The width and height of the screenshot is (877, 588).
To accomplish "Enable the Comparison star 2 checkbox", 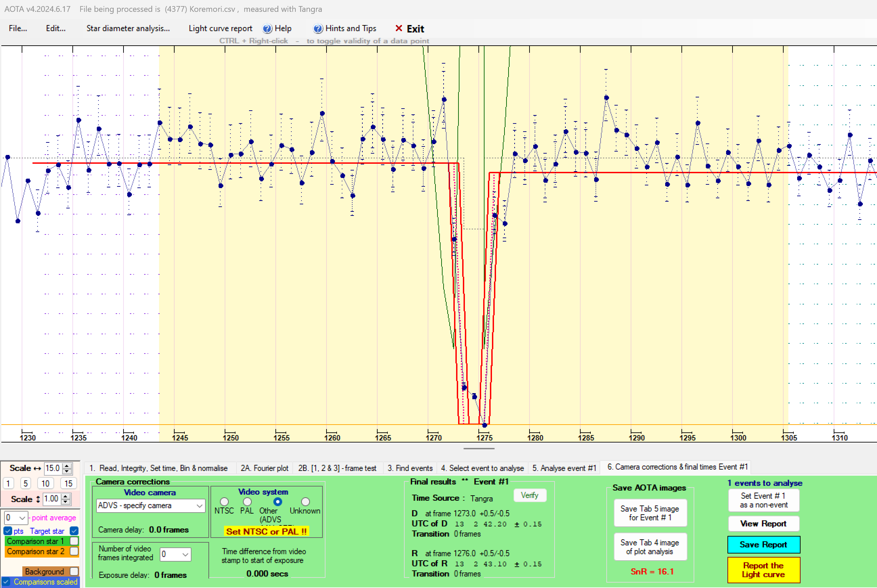I will [x=74, y=551].
